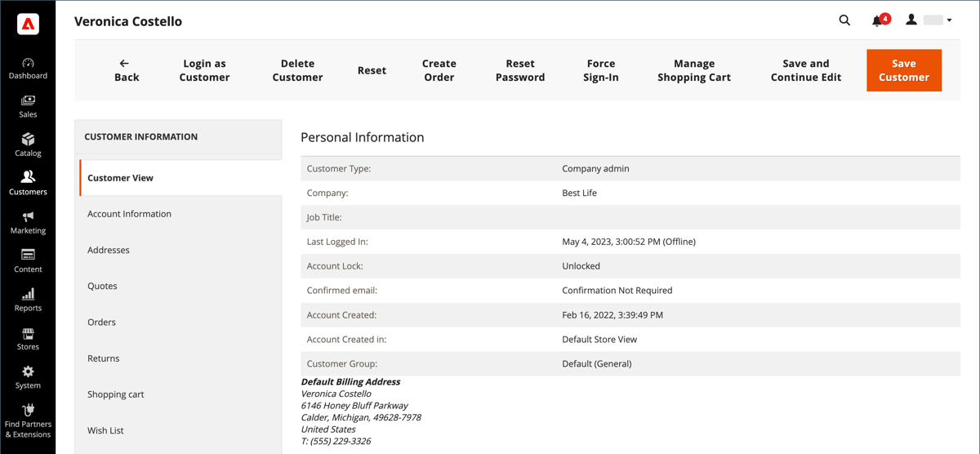Image resolution: width=980 pixels, height=454 pixels.
Task: Open the Dashboard sidebar icon
Action: click(28, 64)
